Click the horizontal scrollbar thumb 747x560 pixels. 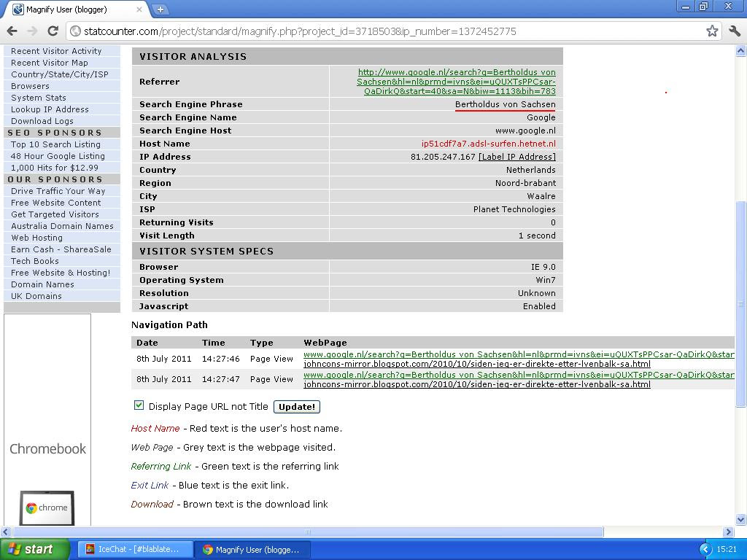coord(308,532)
